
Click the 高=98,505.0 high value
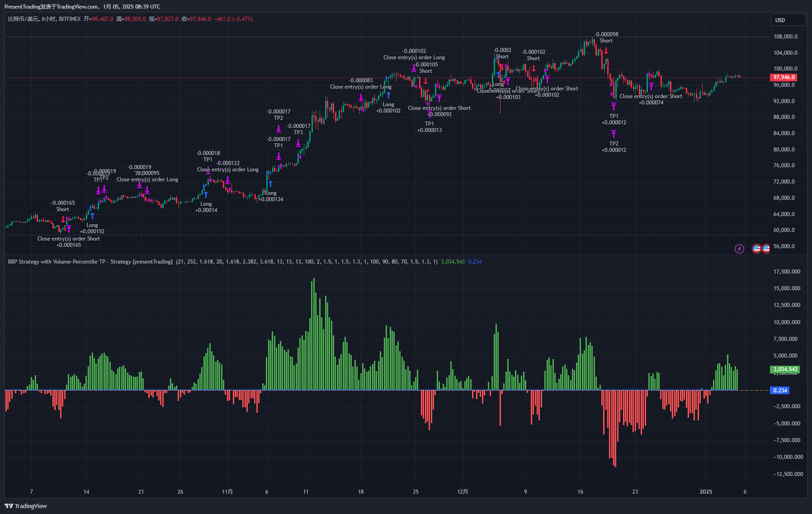[131, 19]
